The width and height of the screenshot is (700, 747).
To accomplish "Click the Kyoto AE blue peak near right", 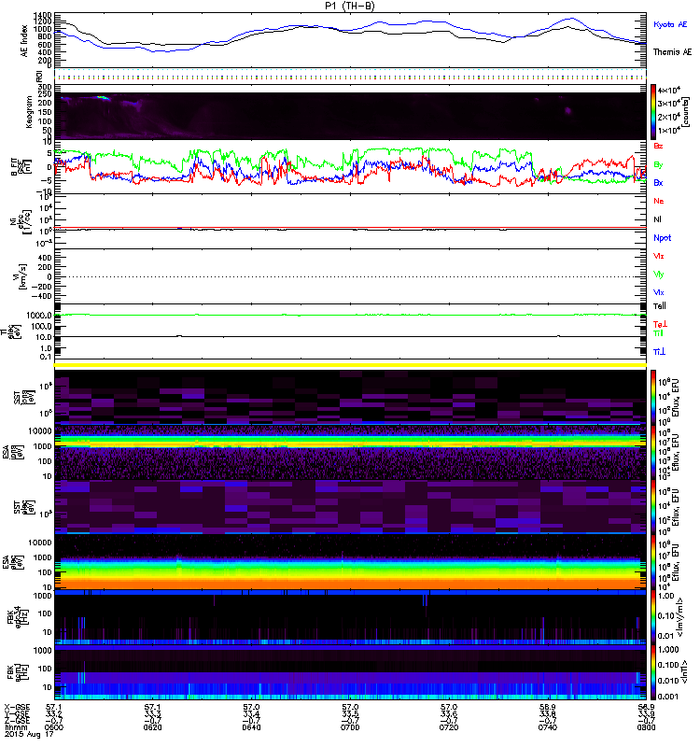I will [570, 19].
